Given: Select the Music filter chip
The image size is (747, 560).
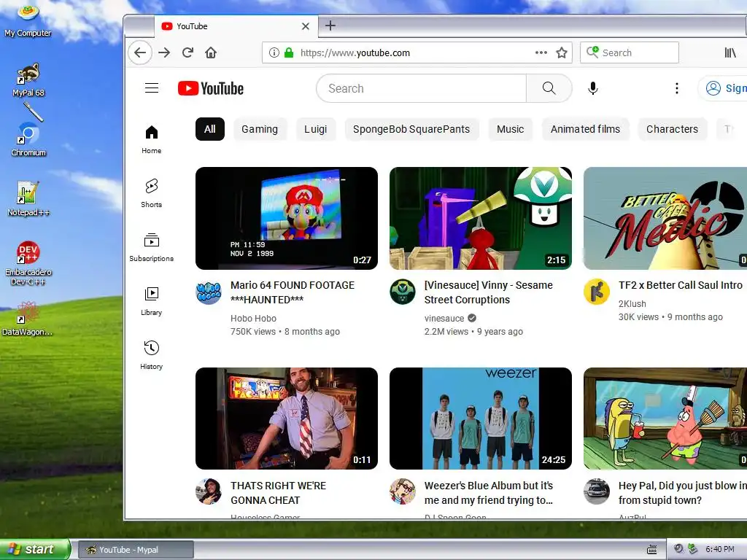Looking at the screenshot, I should (510, 129).
